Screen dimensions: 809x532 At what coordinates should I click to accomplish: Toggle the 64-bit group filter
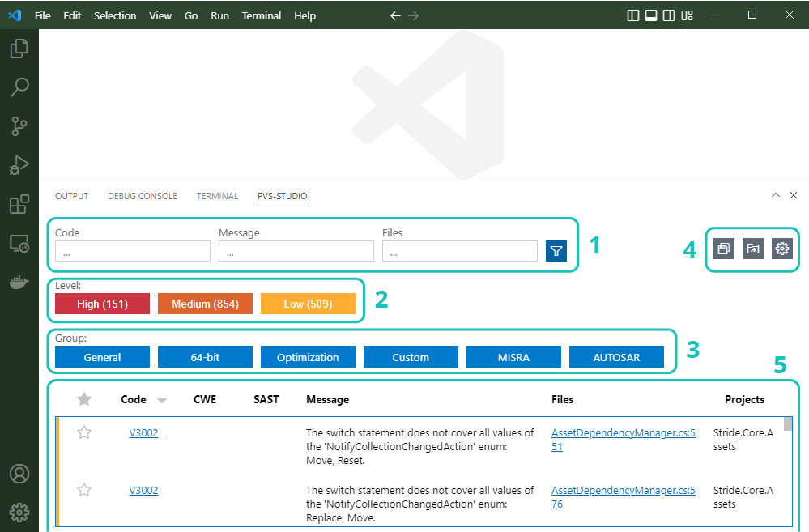pos(206,357)
